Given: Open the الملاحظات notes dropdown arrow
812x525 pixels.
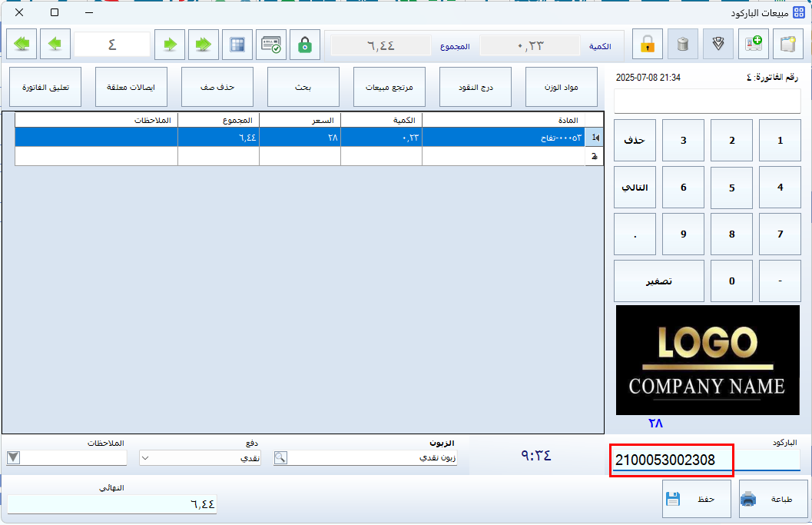Looking at the screenshot, I should click(14, 457).
